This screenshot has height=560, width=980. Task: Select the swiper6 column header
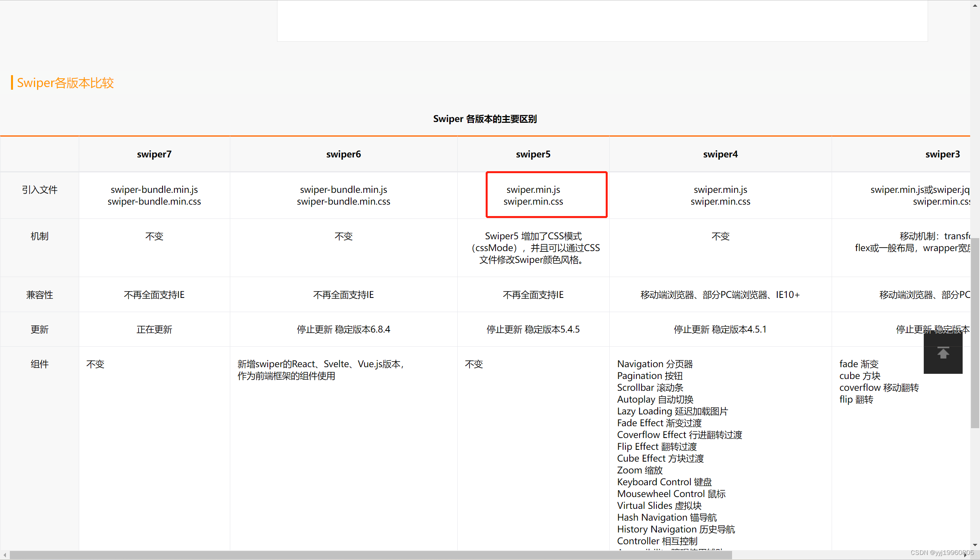pos(343,154)
